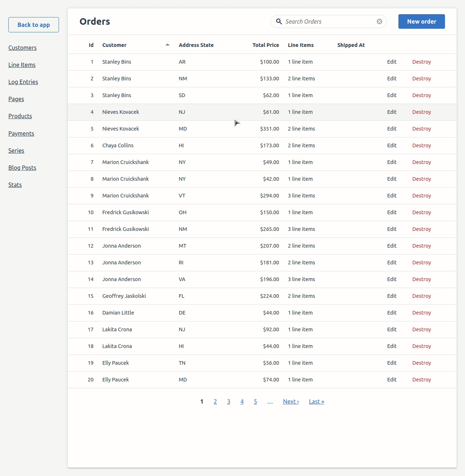Edit order 18 for Lakita Crona
Viewport: 465px width, 476px height.
[392, 346]
